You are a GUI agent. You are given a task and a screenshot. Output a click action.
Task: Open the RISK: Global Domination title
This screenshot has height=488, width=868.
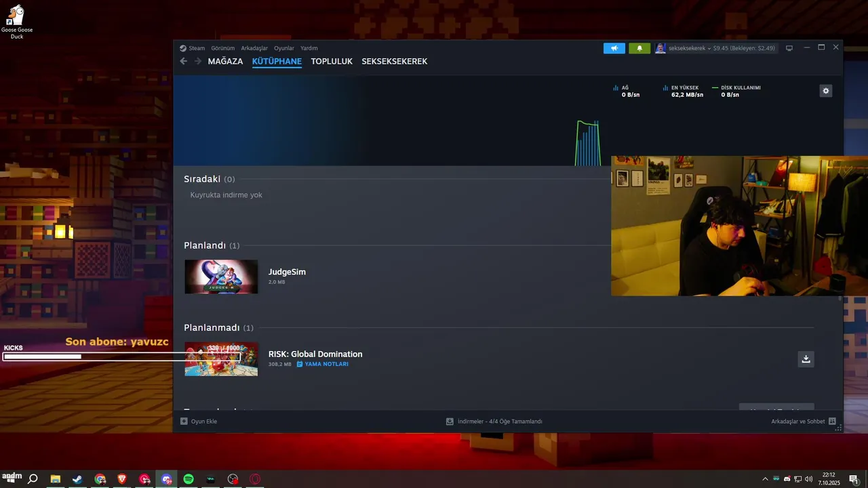tap(315, 354)
